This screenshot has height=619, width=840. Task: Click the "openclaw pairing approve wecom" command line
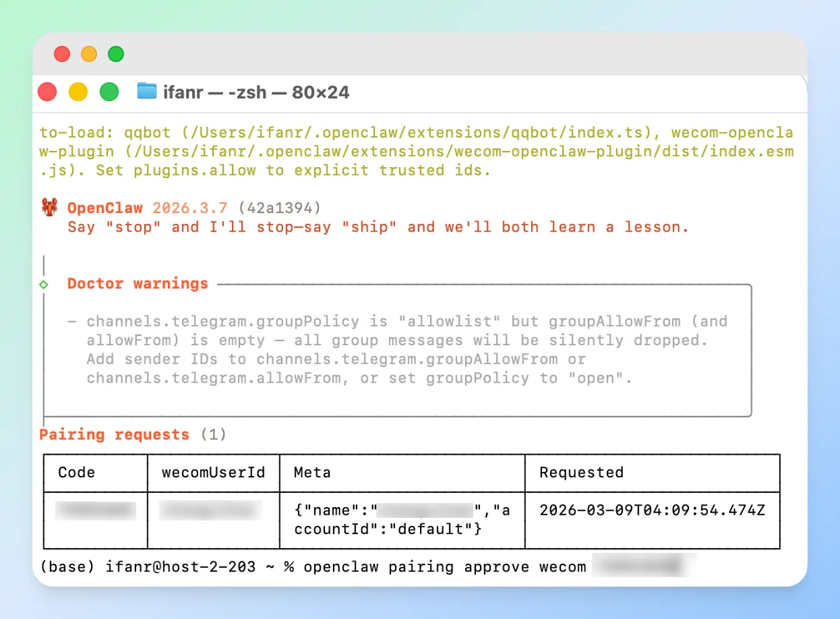[444, 567]
